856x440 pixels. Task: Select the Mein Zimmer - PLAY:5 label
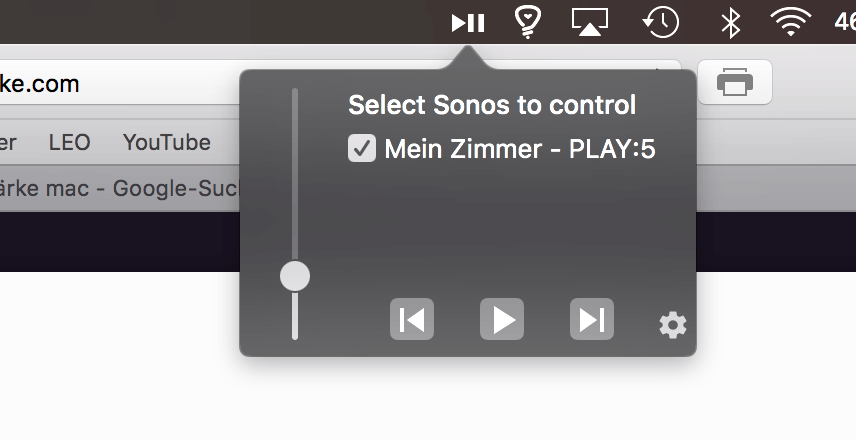click(520, 149)
